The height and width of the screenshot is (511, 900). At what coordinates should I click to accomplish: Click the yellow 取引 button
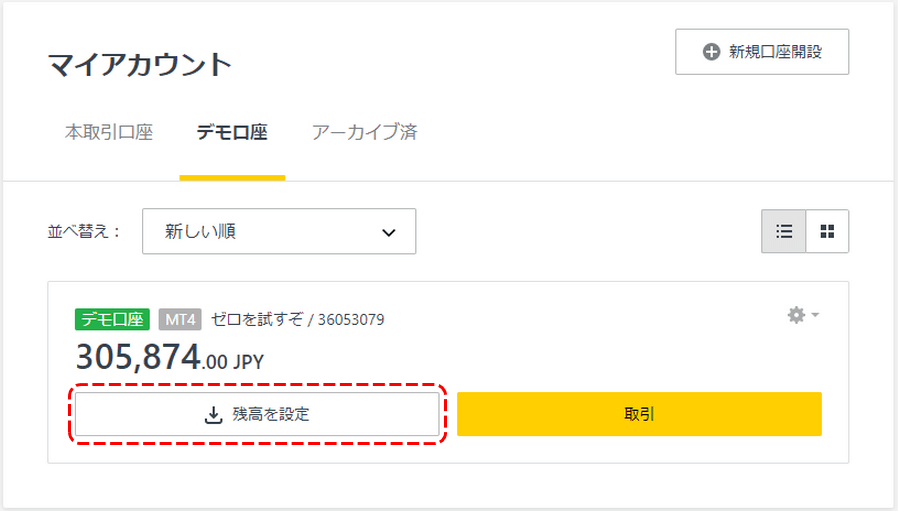click(639, 414)
